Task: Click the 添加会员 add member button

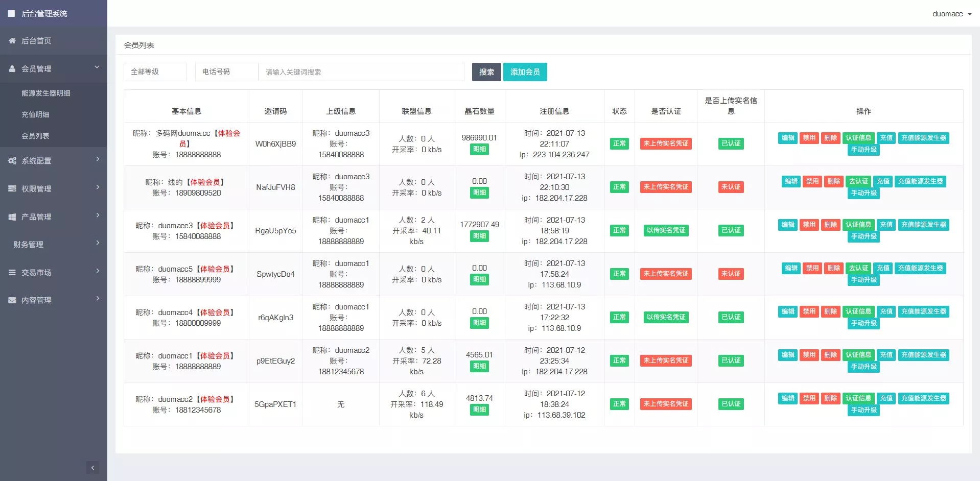Action: (x=525, y=72)
